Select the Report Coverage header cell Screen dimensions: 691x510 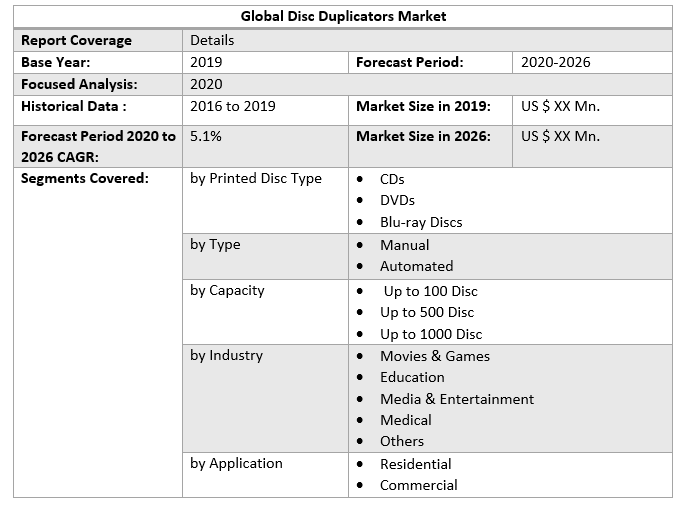tap(77, 40)
